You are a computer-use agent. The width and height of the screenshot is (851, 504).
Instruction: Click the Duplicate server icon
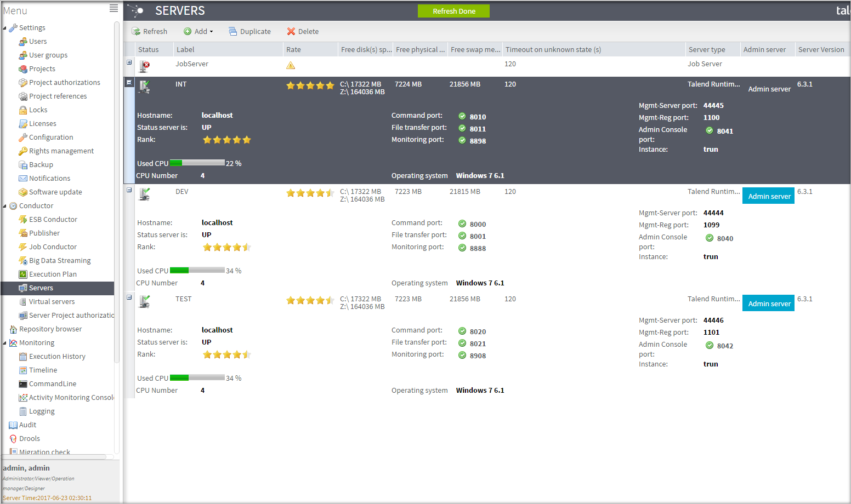233,32
